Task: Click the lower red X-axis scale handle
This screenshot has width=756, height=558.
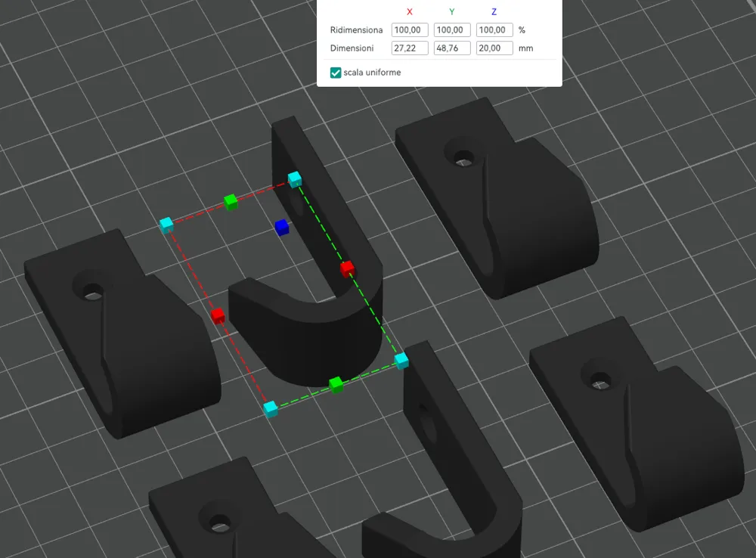Action: (x=218, y=318)
